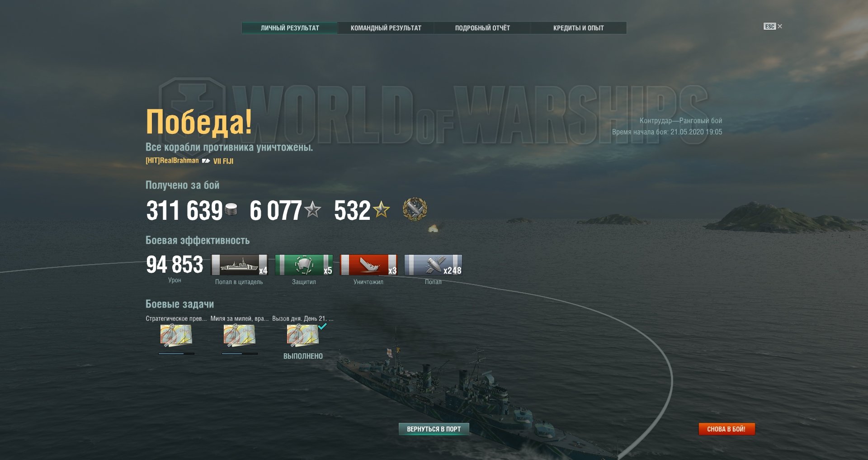Viewport: 868px width, 460px height.
Task: Click the player name [HIT]RealBrahman
Action: pos(172,161)
